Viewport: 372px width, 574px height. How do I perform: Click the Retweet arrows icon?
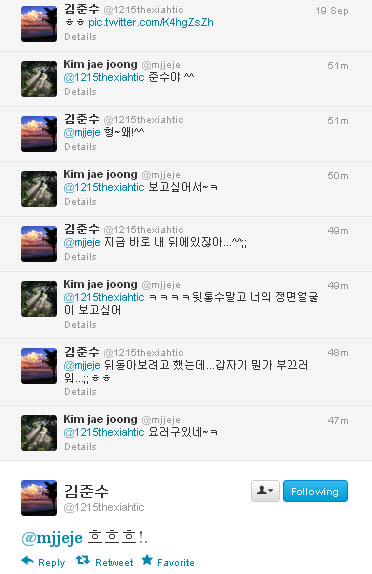[82, 560]
